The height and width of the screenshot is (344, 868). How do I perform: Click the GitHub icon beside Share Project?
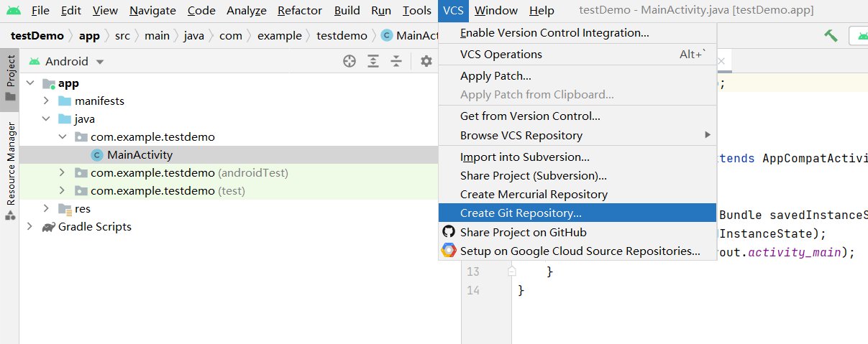coord(449,232)
